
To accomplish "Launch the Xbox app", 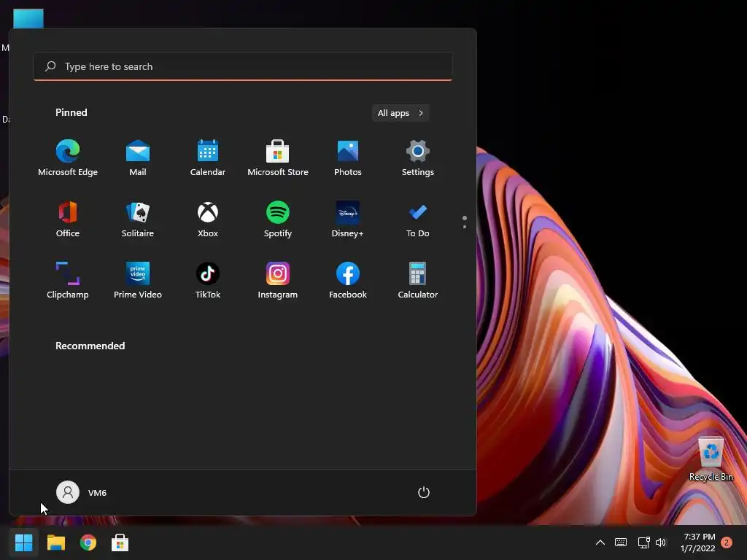I will tap(208, 219).
